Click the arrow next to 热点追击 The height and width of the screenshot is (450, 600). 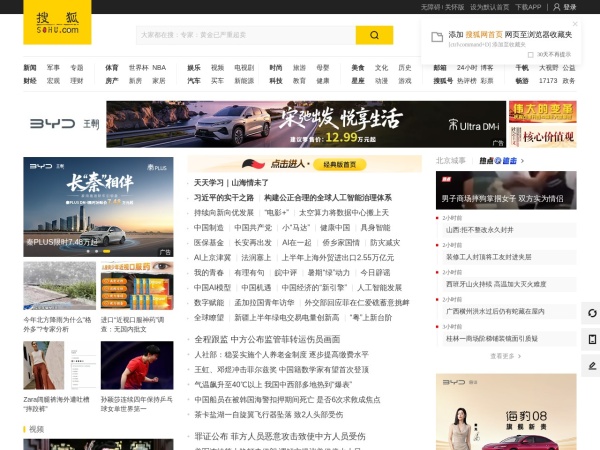[522, 161]
